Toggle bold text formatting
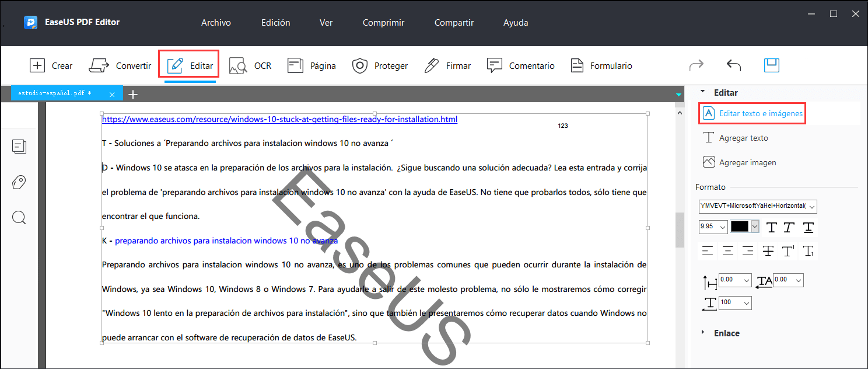 (x=772, y=227)
